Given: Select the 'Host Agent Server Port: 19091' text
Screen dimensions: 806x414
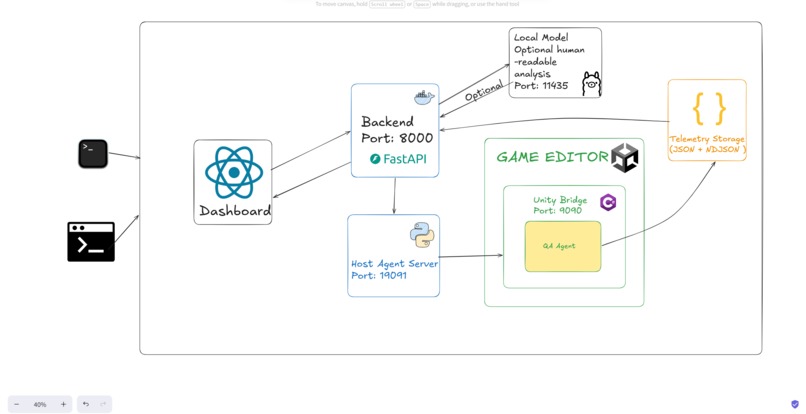Looking at the screenshot, I should coord(394,269).
